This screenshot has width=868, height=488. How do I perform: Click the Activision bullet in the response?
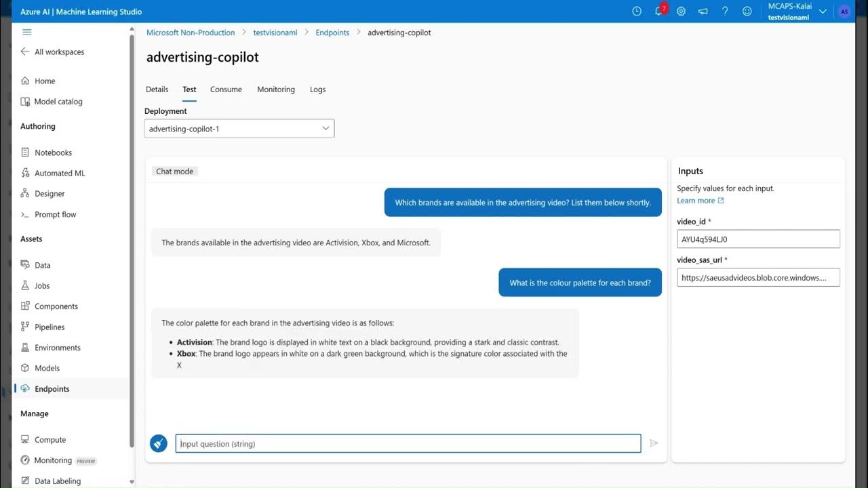[368, 342]
